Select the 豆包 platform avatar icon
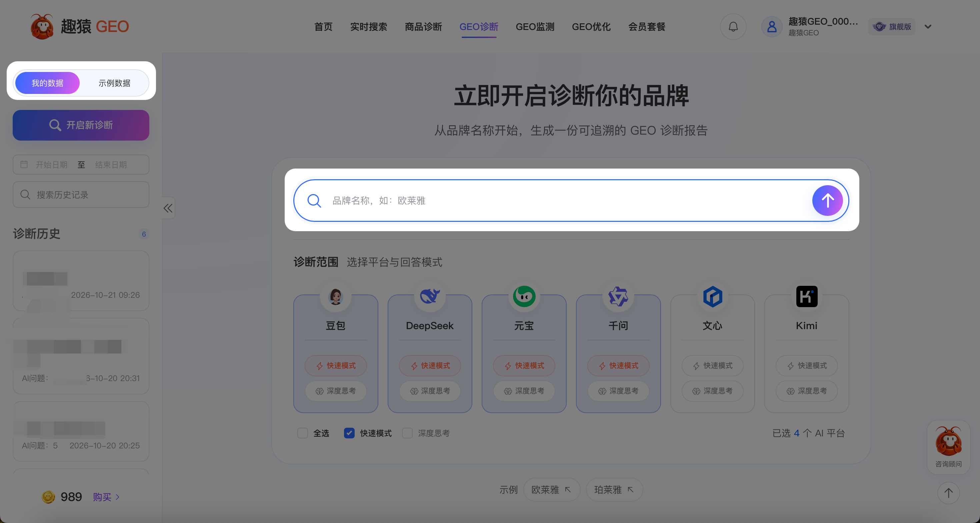 336,296
